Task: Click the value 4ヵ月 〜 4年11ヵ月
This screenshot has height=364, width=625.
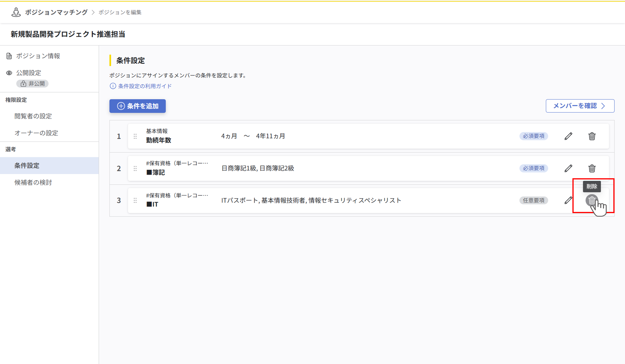Action: tap(253, 136)
